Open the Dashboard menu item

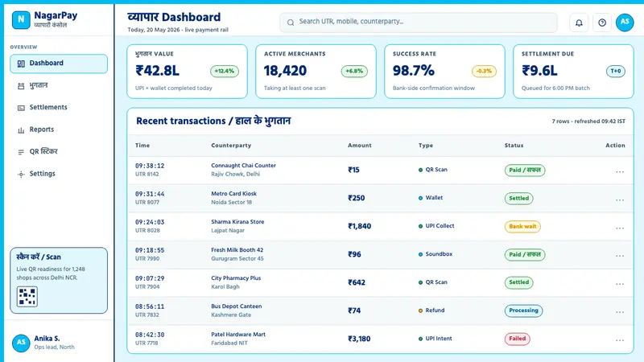(x=59, y=64)
